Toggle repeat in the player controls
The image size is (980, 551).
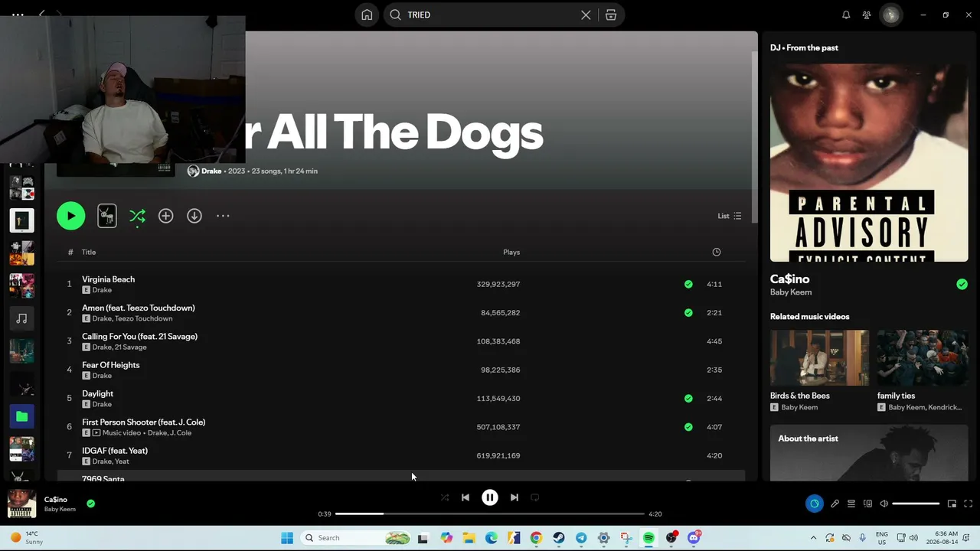[x=535, y=497]
